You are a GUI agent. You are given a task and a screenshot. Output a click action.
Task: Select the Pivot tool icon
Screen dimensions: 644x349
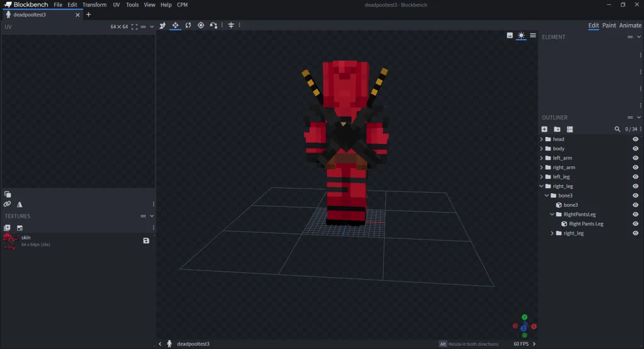tap(201, 25)
